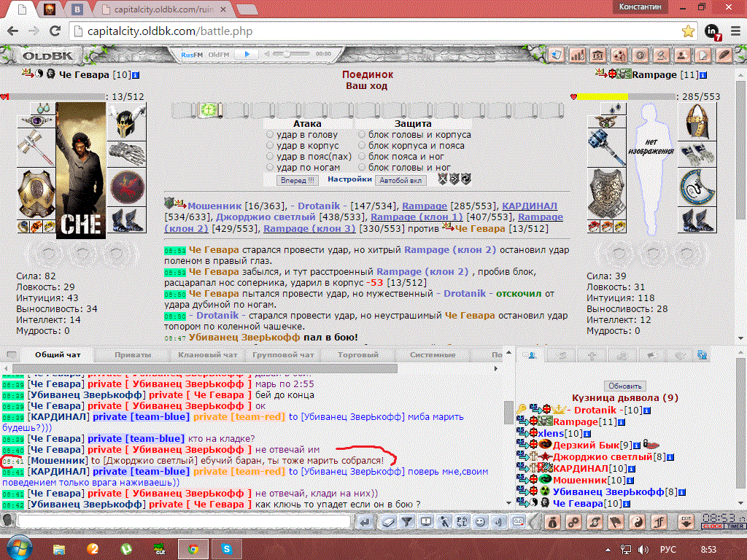
Task: Switch to the 'Групповой чат' tab
Action: (283, 355)
